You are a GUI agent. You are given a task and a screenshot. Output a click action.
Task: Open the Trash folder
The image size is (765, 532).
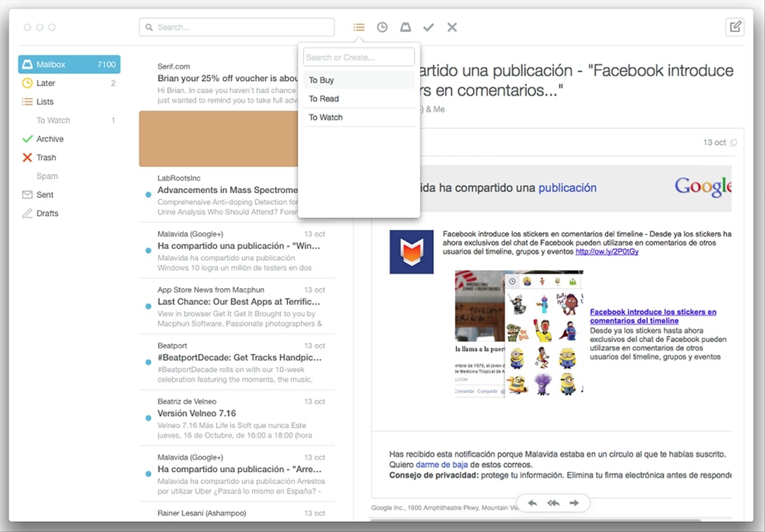click(x=69, y=158)
